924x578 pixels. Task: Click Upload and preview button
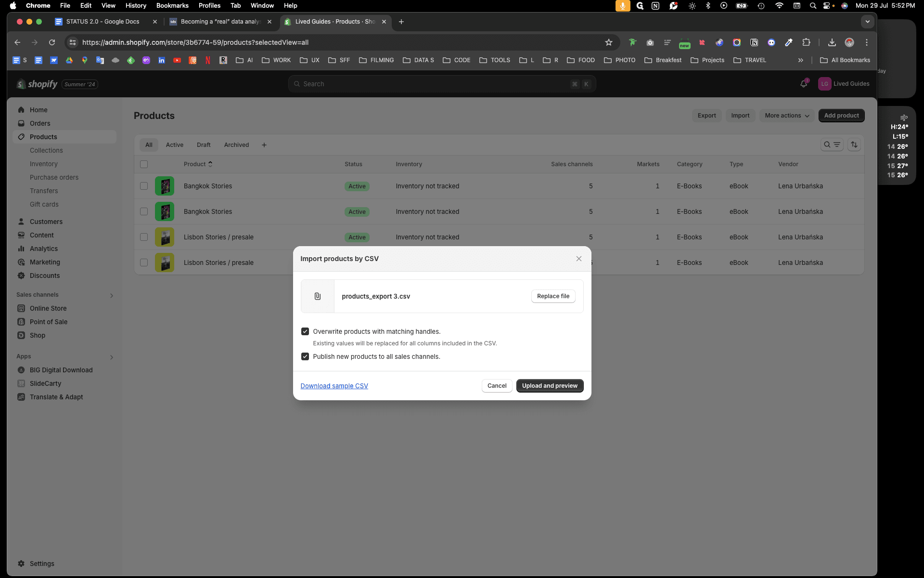point(550,386)
